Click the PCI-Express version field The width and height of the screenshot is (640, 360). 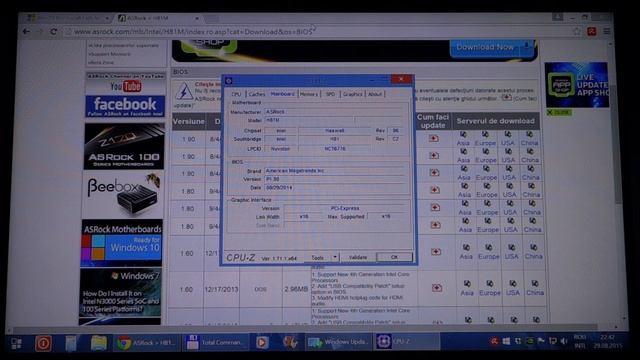(x=345, y=208)
